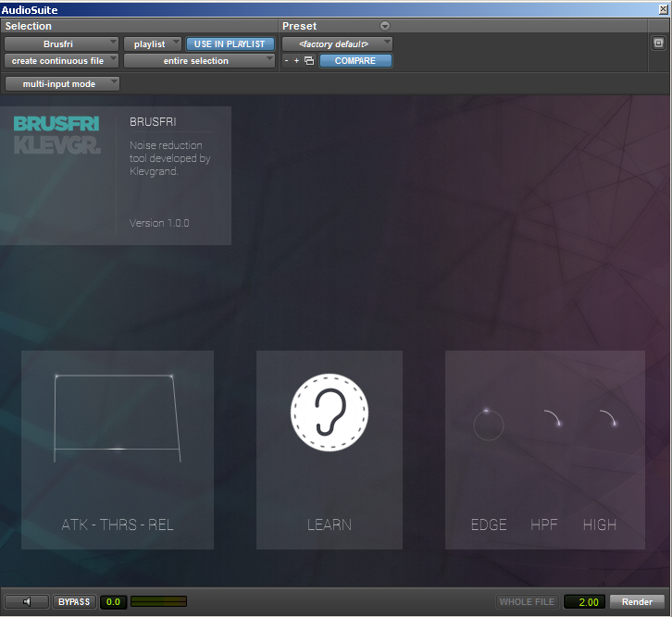Image resolution: width=672 pixels, height=617 pixels.
Task: Click the level meter bar
Action: 158,601
